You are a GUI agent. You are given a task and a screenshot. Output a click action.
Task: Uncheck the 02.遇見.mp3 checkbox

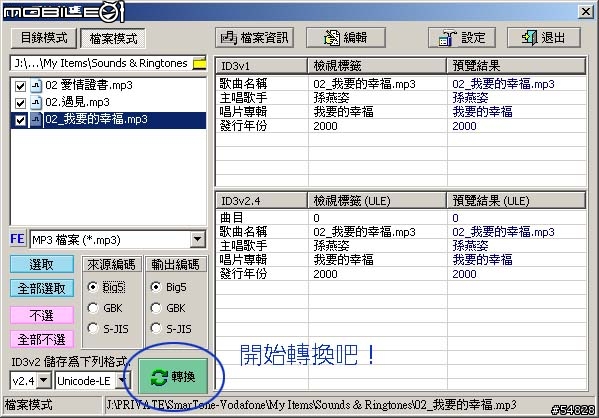coord(20,103)
